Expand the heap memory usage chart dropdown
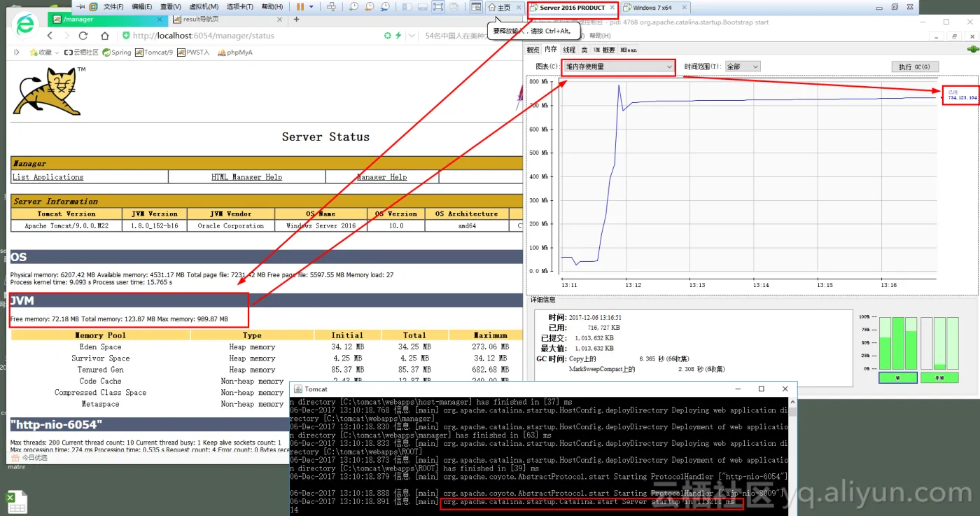 click(618, 67)
